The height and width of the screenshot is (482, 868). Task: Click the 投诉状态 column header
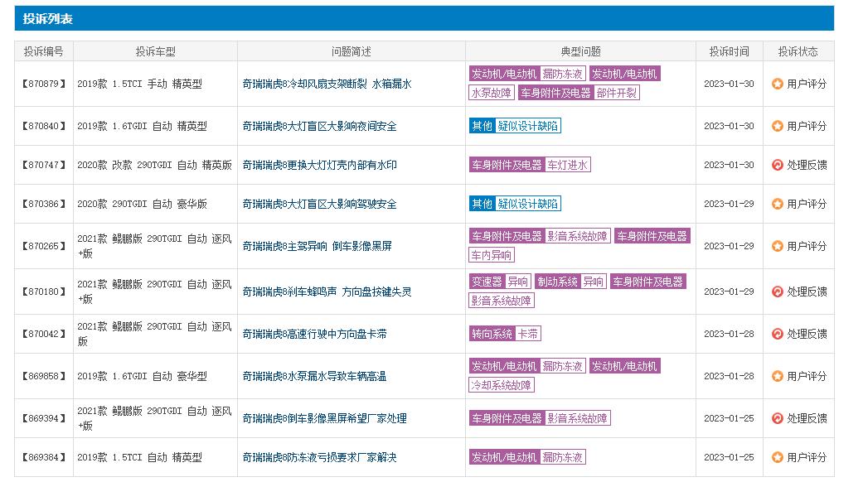pos(798,50)
